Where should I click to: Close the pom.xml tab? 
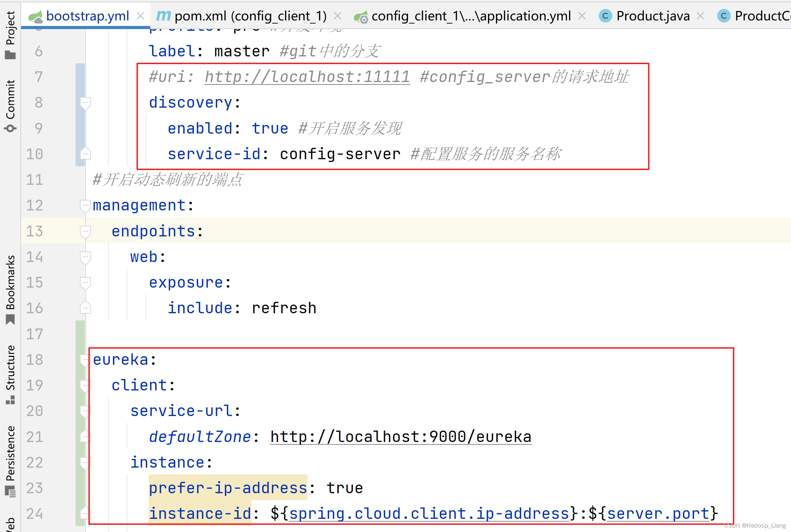(337, 16)
